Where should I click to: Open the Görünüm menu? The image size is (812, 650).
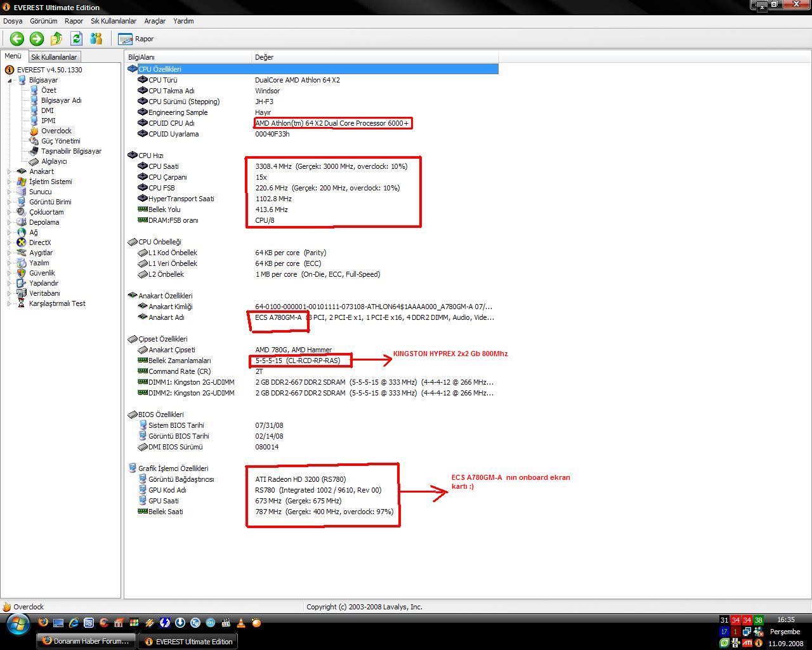[44, 21]
